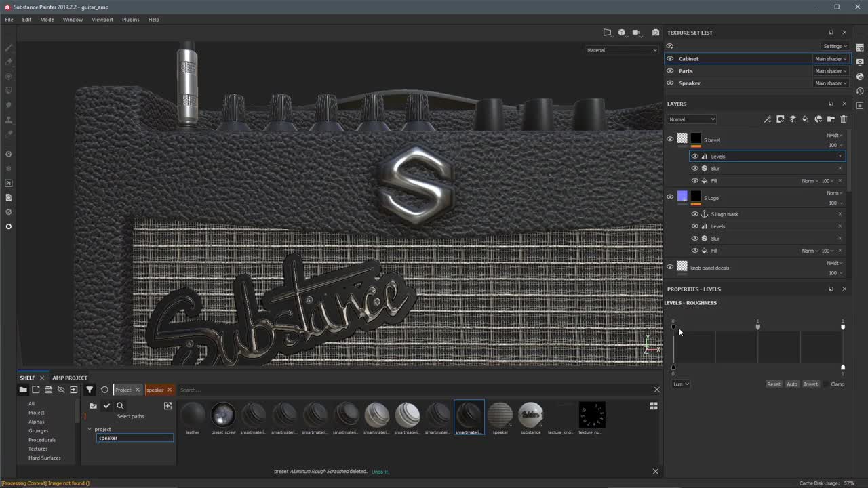
Task: Open the Lum channel dropdown in Levels
Action: (681, 384)
